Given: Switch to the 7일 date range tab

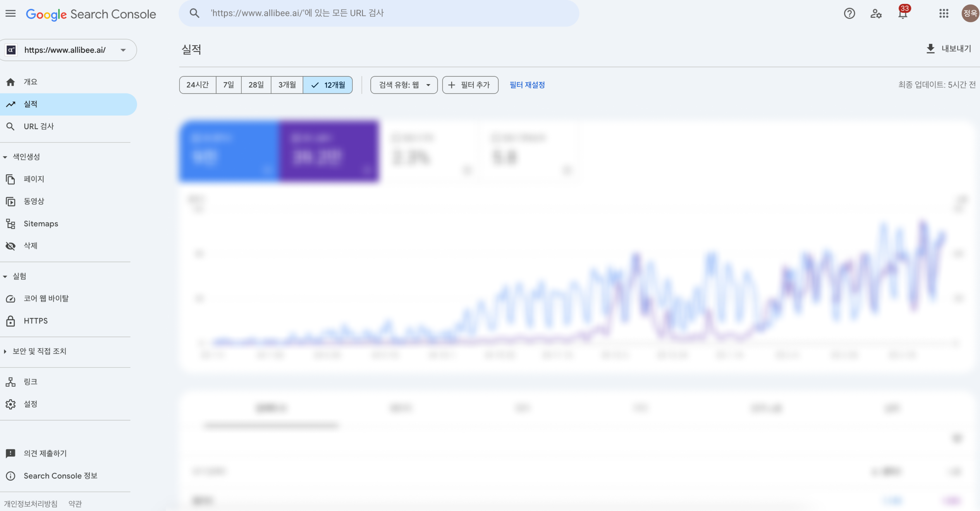Looking at the screenshot, I should point(229,85).
